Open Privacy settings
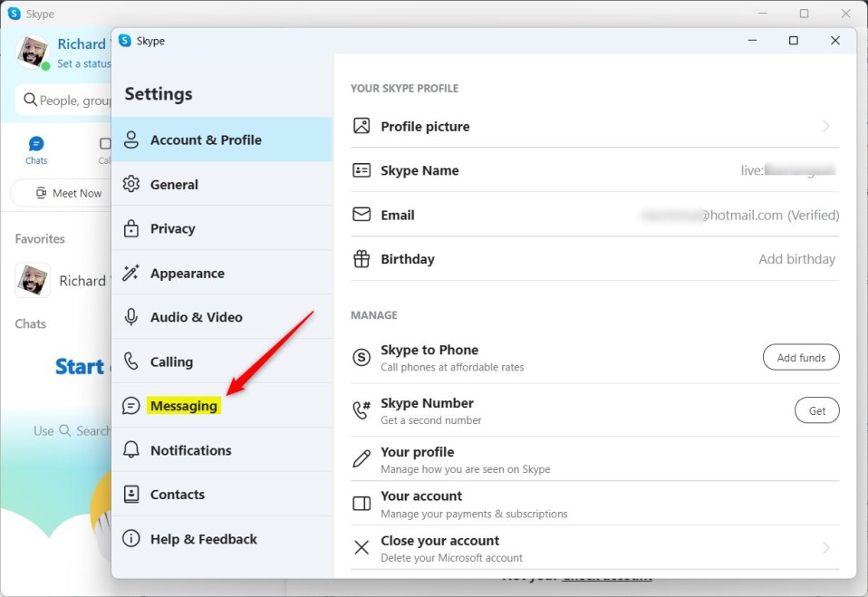 tap(221, 228)
